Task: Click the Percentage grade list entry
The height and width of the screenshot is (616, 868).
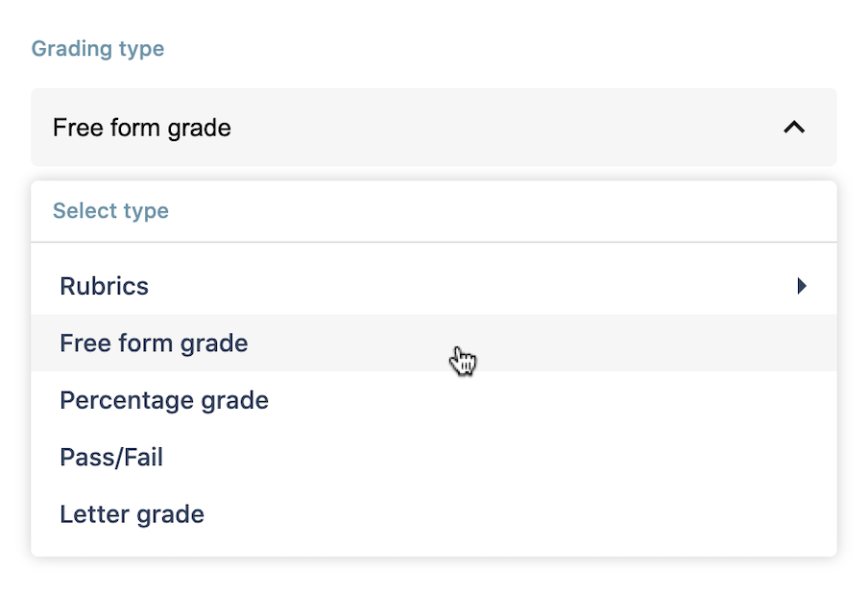Action: click(433, 400)
